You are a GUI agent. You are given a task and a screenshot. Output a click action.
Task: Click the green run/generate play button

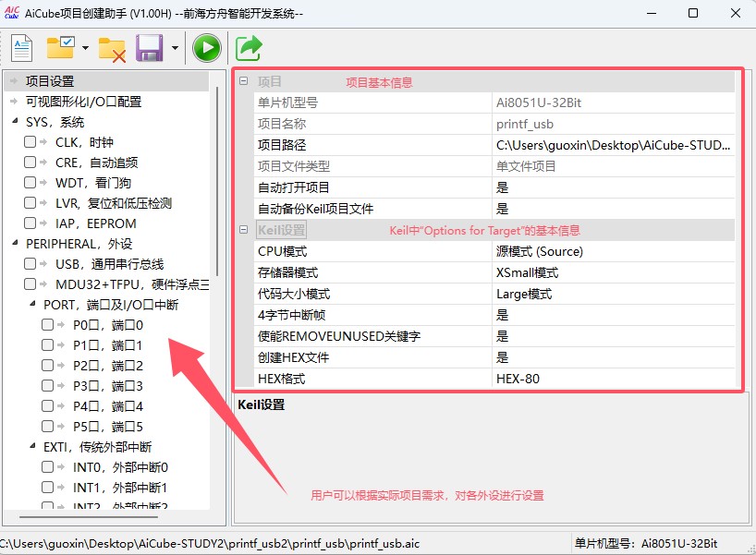(207, 48)
